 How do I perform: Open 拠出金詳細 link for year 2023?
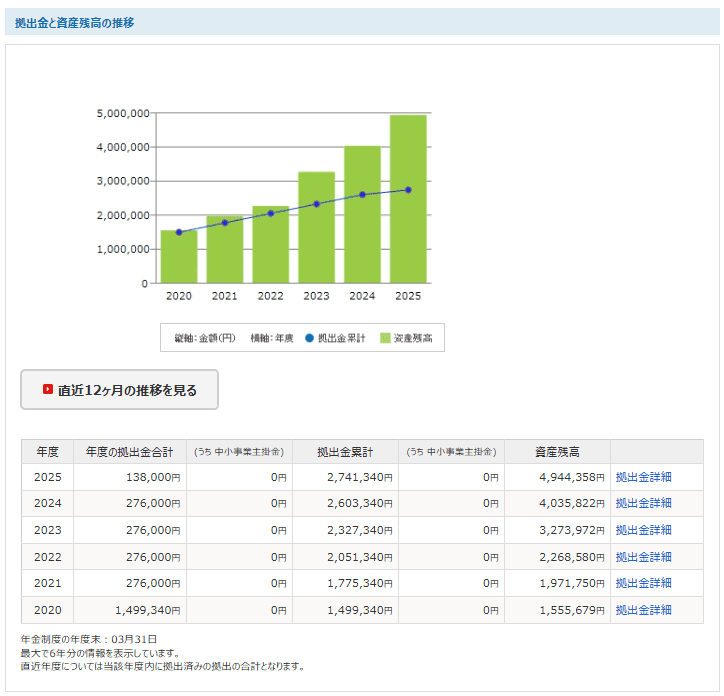click(x=643, y=530)
